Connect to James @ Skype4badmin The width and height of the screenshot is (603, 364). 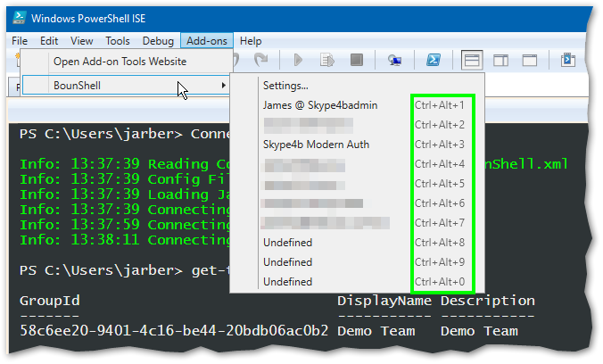point(358,105)
